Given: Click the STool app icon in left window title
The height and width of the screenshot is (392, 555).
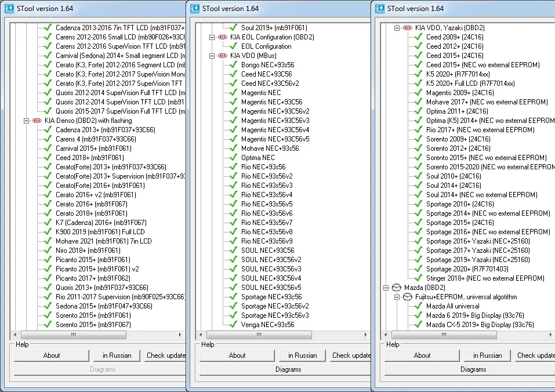Looking at the screenshot, I should [9, 9].
